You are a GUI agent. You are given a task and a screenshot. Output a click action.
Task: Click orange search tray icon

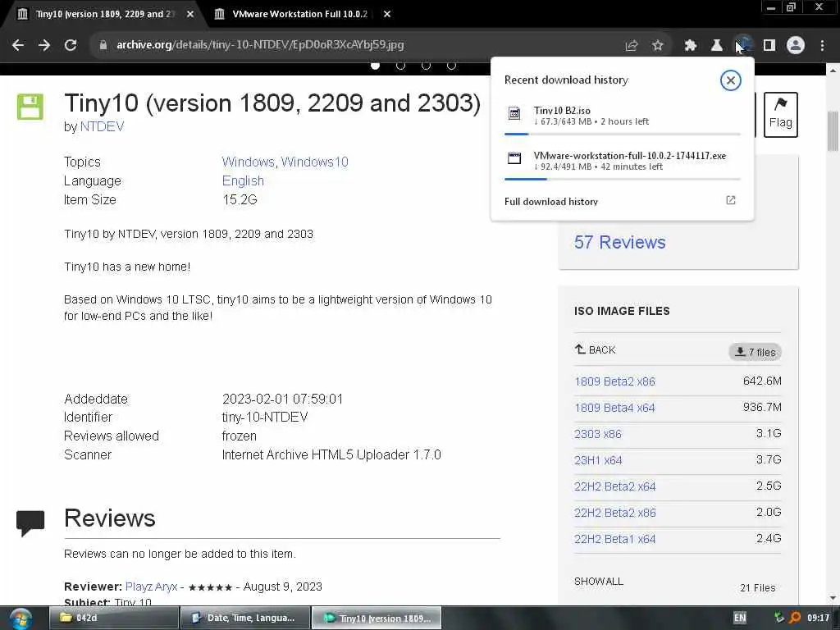point(795,618)
